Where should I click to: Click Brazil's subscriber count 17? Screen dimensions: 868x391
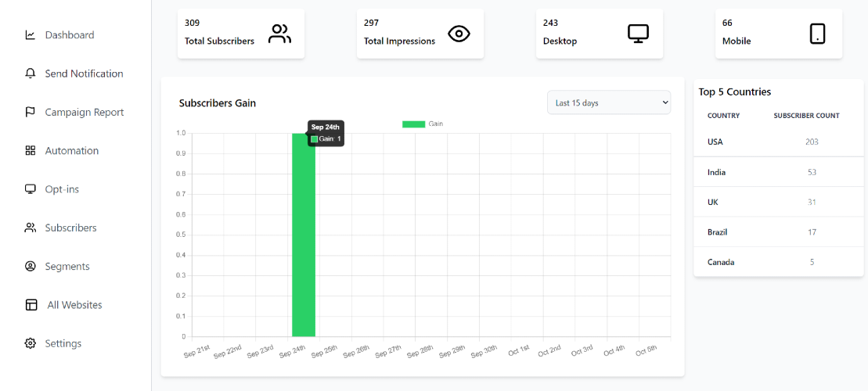[812, 231]
